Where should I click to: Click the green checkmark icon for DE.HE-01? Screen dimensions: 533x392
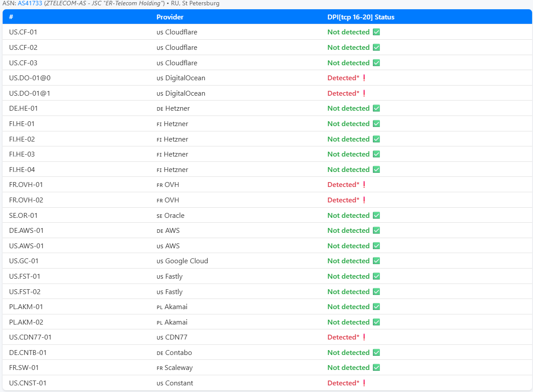click(376, 108)
